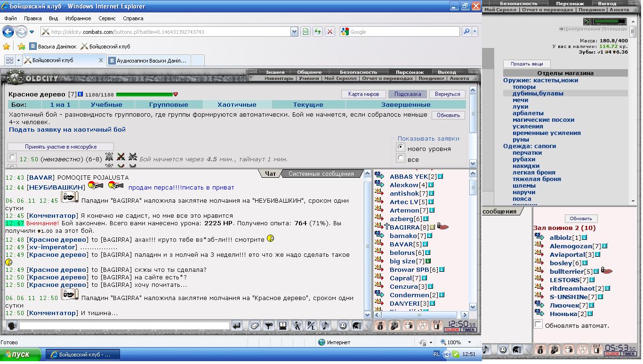Select the Завершенные fights tab

click(x=406, y=104)
